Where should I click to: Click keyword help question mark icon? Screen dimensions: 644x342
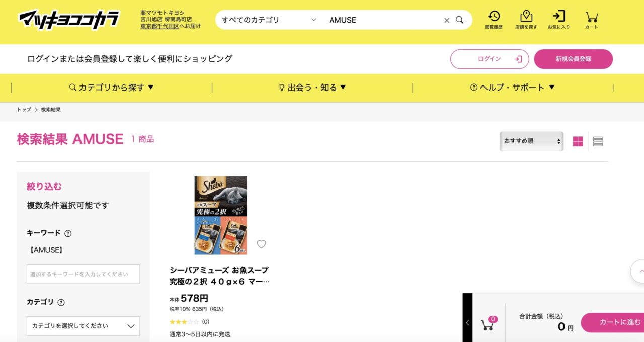[68, 233]
